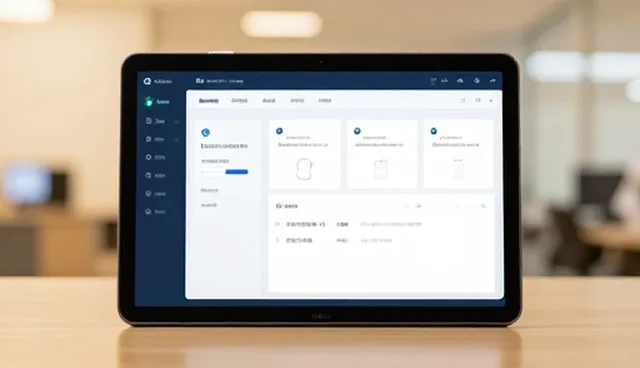
Task: Click the green highlighted sidebar icon
Action: point(149,101)
